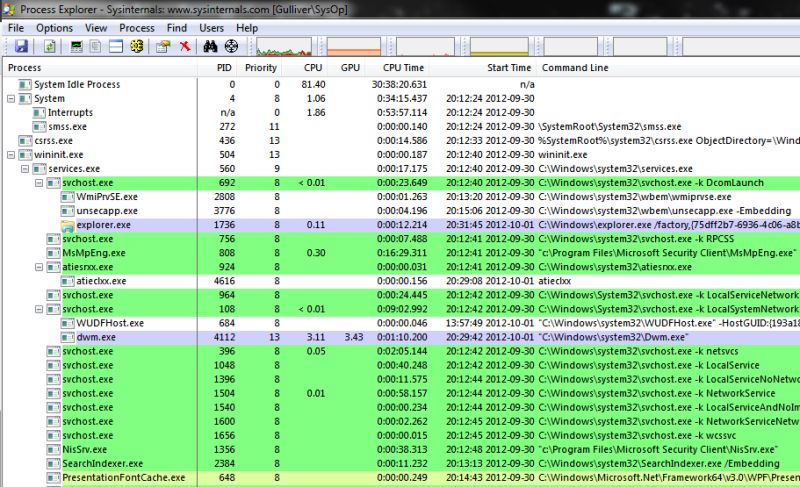Toggle the Show Process Tree toolbar icon

[x=95, y=46]
